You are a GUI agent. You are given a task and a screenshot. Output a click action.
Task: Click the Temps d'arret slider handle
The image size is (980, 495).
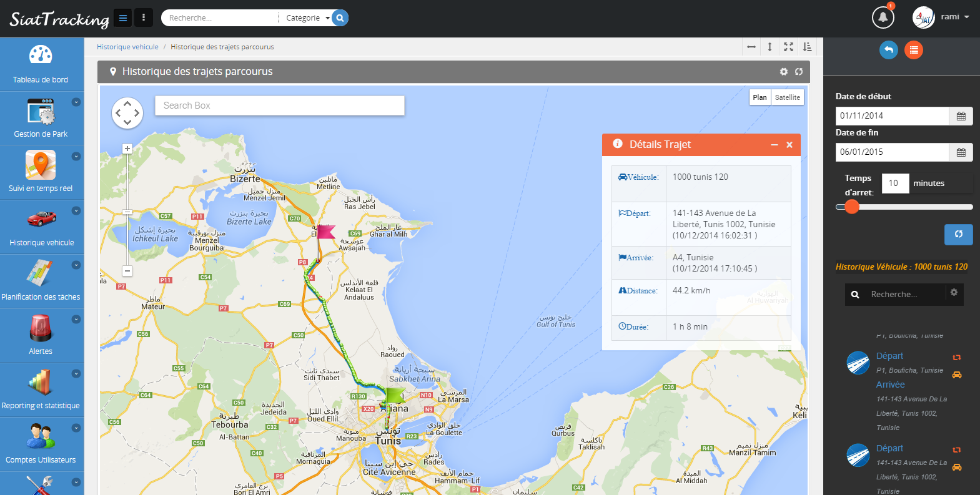click(x=852, y=207)
